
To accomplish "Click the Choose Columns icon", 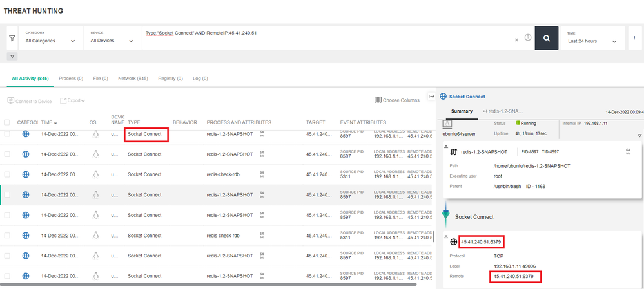I will [378, 100].
